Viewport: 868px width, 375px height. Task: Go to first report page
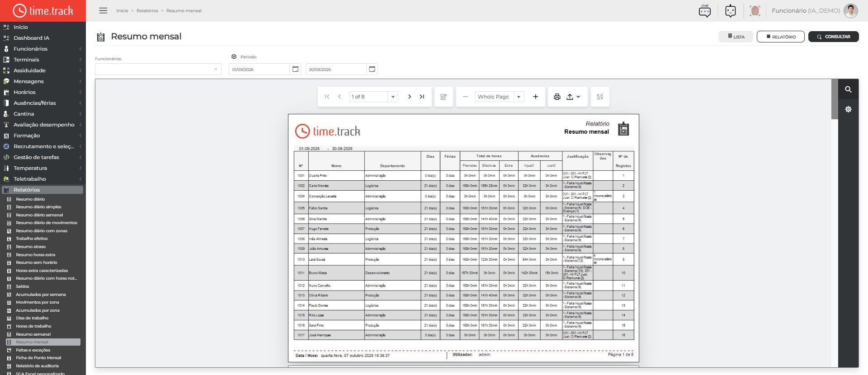click(327, 97)
